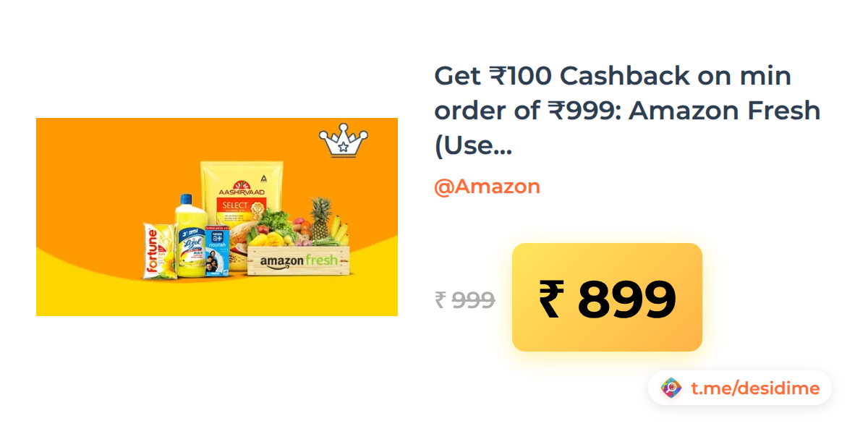Click the rupee symbol in price badge
The width and height of the screenshot is (868, 434).
550,299
